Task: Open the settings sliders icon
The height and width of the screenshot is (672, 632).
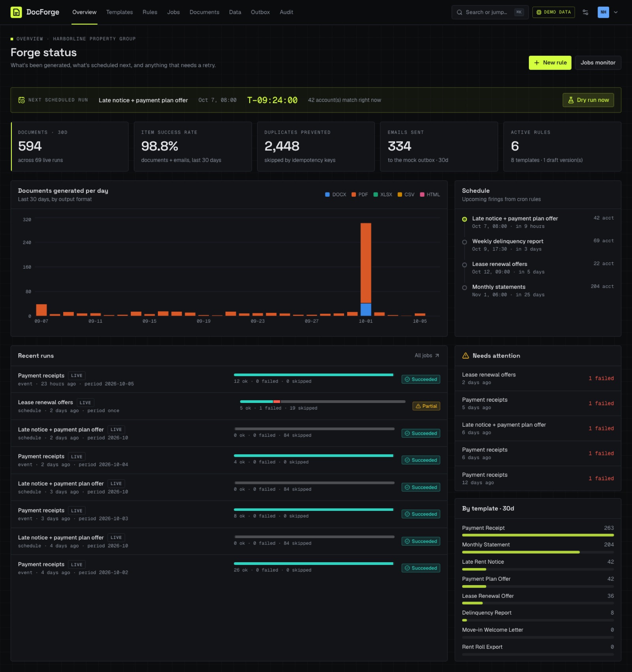Action: (585, 12)
